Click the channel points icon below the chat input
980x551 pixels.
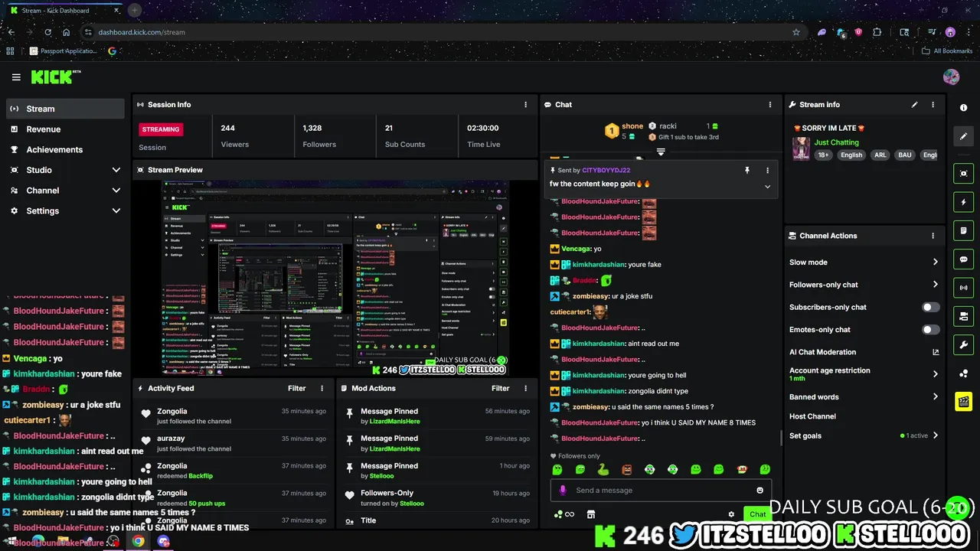(x=563, y=514)
